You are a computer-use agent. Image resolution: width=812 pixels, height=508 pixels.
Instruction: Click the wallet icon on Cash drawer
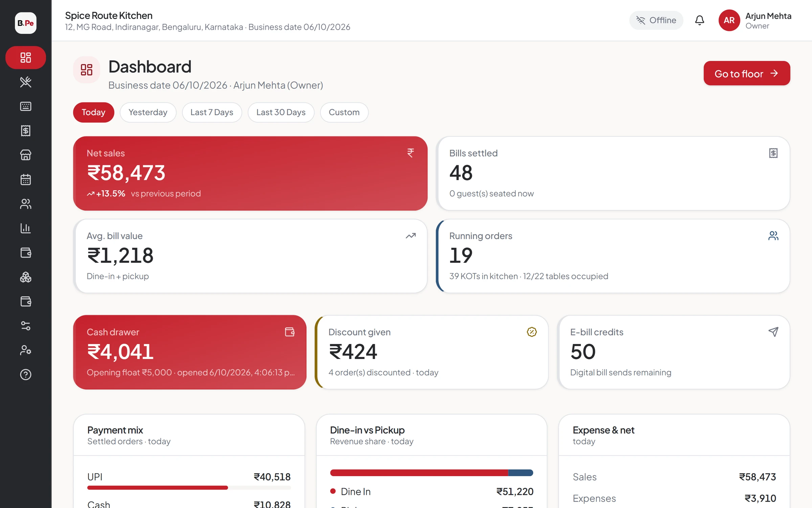click(x=290, y=332)
